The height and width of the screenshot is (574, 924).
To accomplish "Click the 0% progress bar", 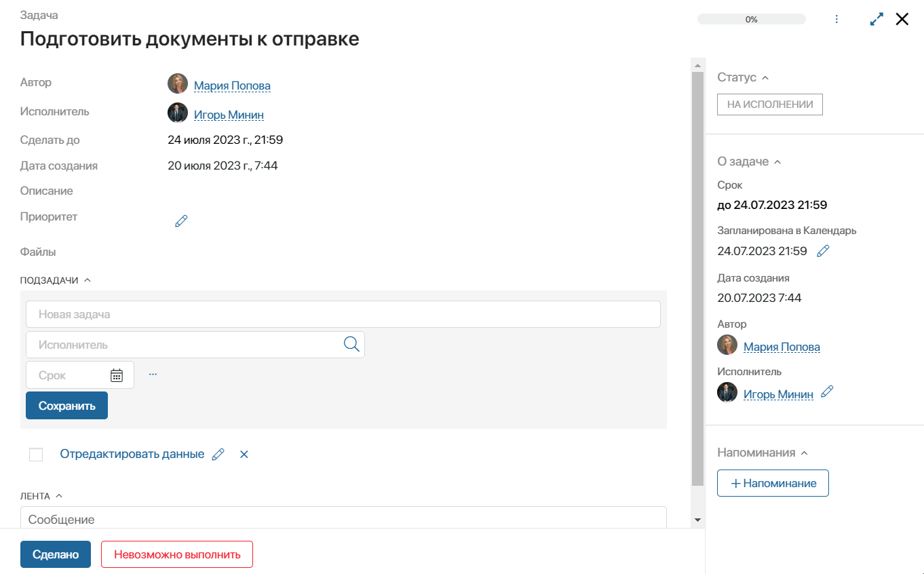I will [x=752, y=19].
